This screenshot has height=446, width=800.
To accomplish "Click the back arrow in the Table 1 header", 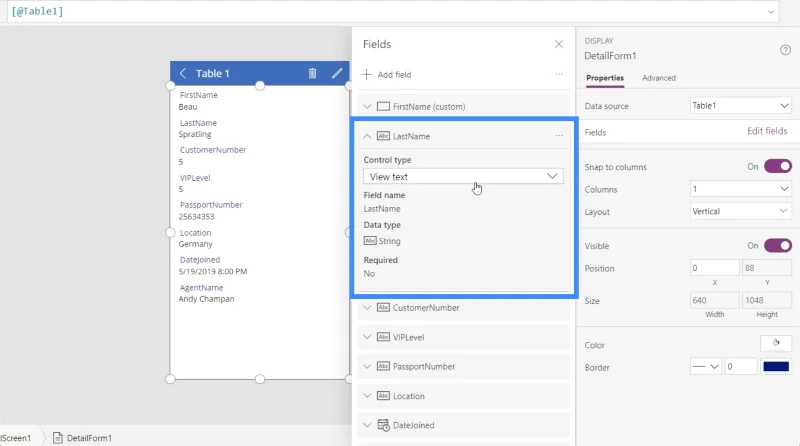I will tap(183, 73).
